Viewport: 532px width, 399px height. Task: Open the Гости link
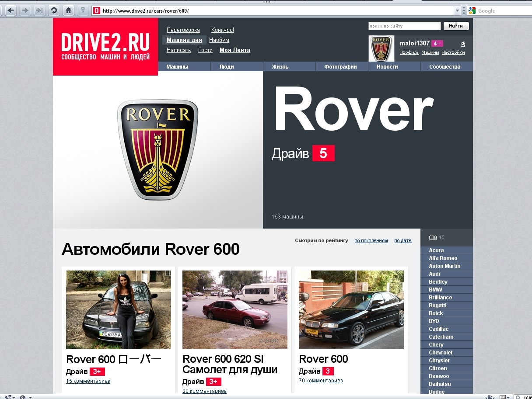[205, 50]
